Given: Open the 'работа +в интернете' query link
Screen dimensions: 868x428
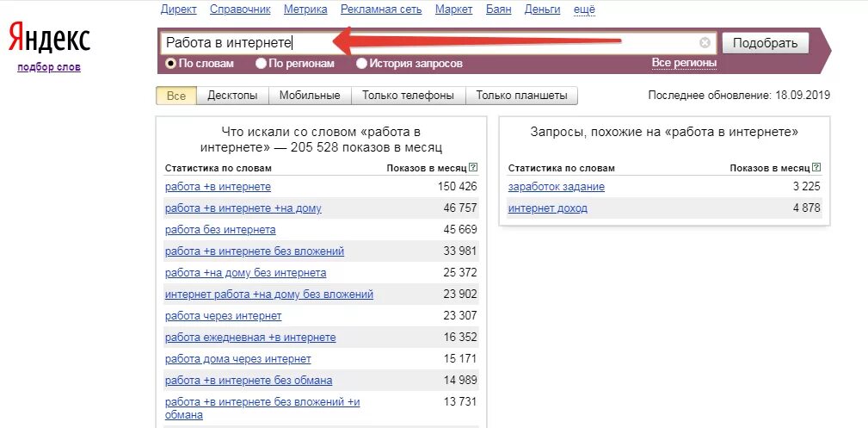Looking at the screenshot, I should (x=219, y=187).
